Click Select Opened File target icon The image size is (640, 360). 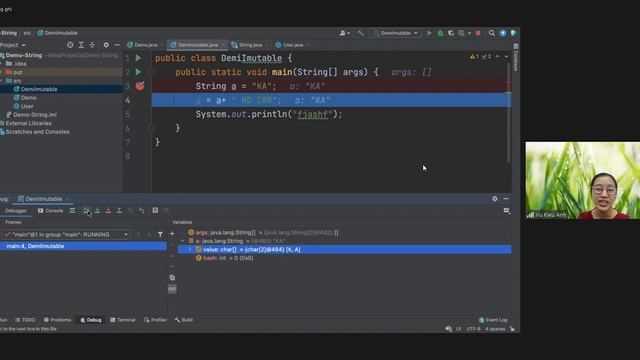pos(70,45)
